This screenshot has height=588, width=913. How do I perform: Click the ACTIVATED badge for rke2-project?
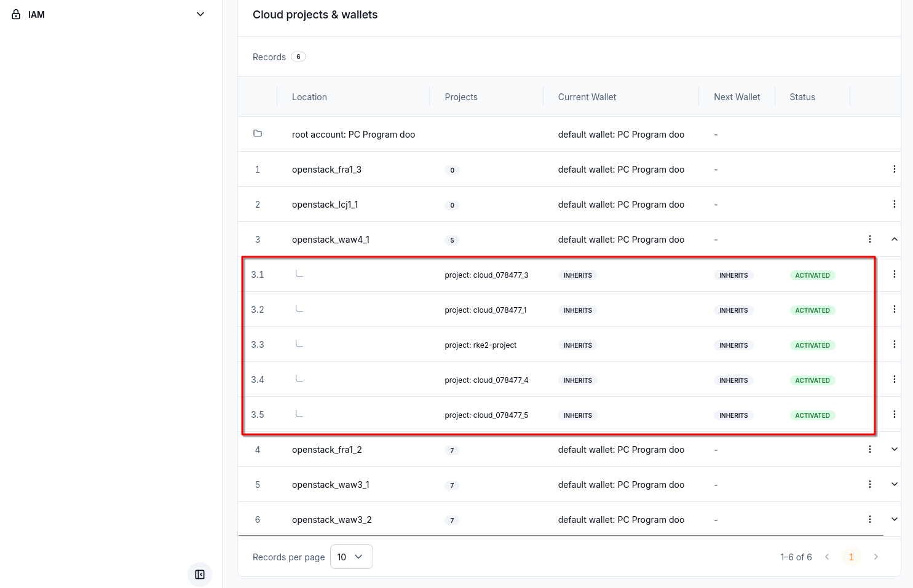pyautogui.click(x=812, y=345)
